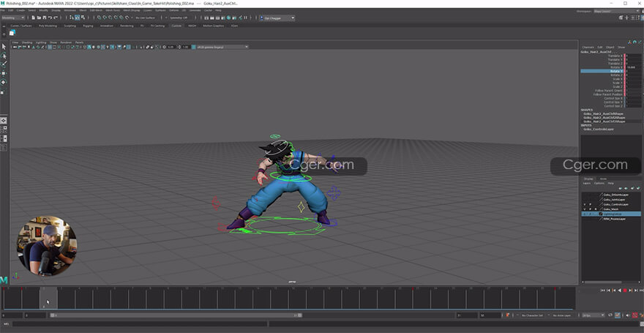Click the shelf cube icon in Custom shelf

(x=12, y=33)
